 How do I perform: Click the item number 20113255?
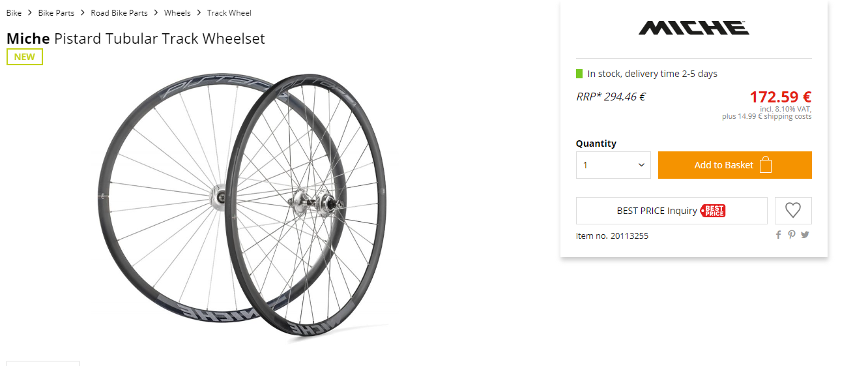(x=612, y=236)
